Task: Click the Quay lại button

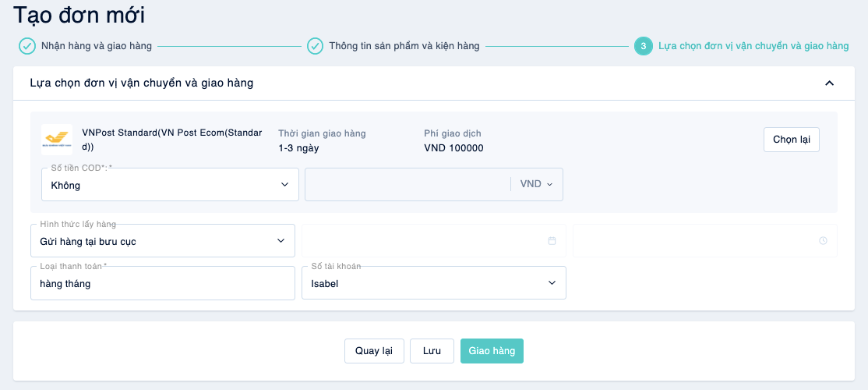Action: click(x=374, y=351)
